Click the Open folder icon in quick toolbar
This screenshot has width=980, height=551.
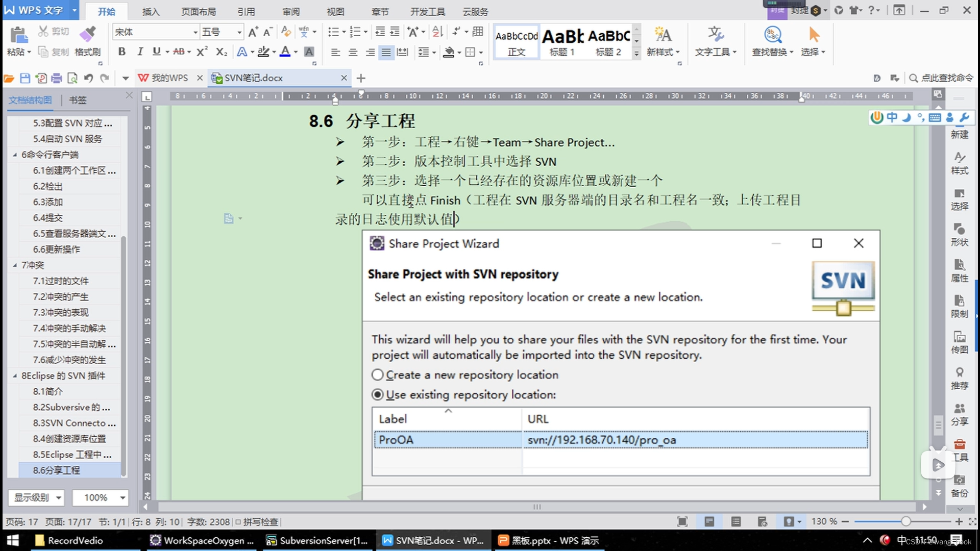coord(9,78)
